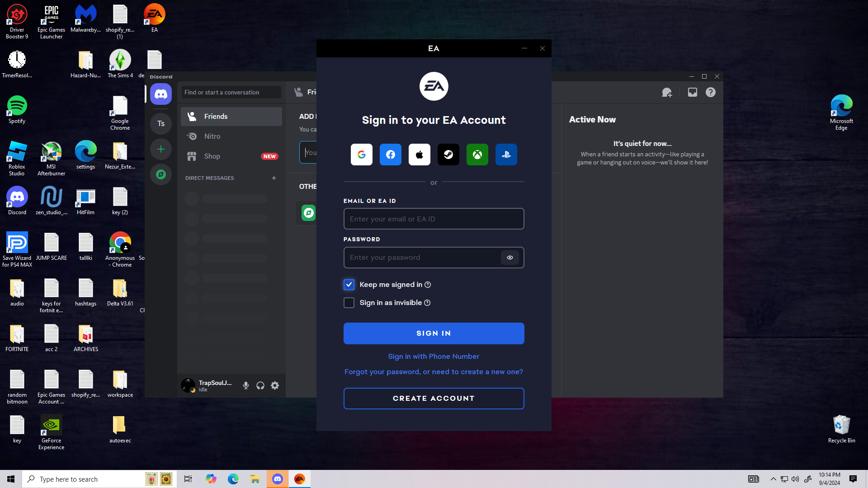The image size is (868, 488).
Task: Toggle password visibility eye
Action: 509,258
